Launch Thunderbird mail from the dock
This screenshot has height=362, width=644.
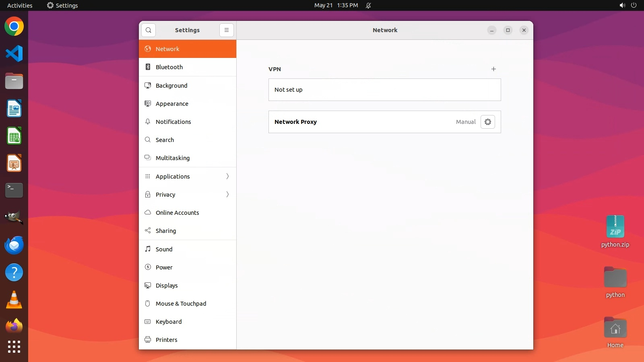point(14,245)
